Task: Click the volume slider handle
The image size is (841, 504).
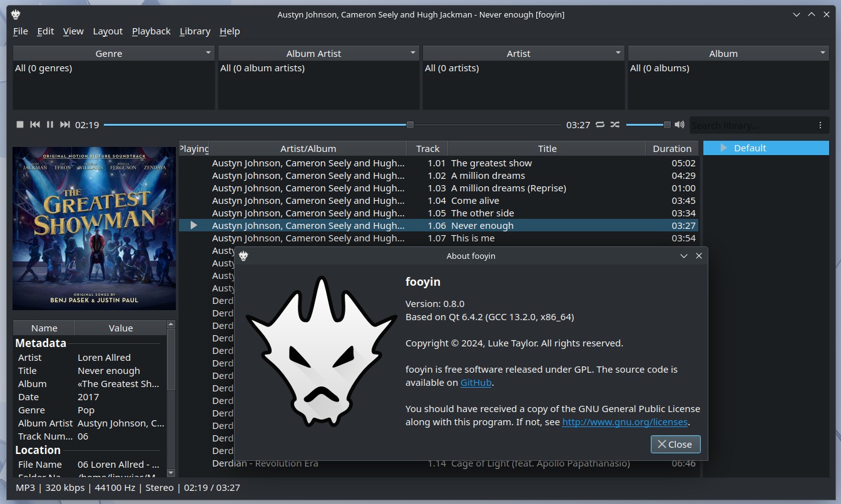Action: [667, 124]
